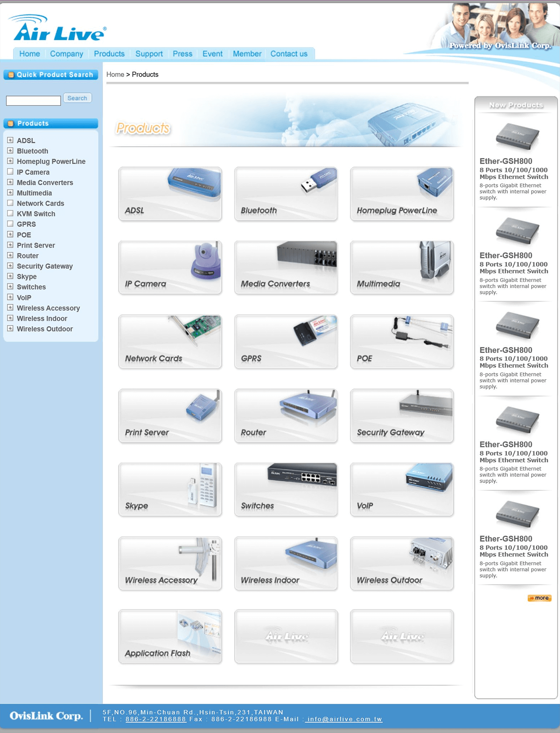Expand the Bluetooth tree node
Viewport: 560px width, 733px height.
click(10, 151)
